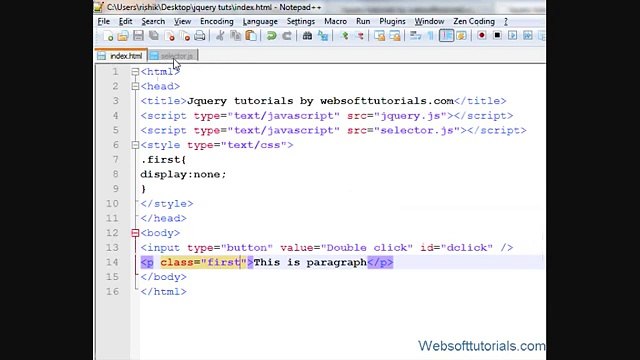The image size is (640, 360).
Task: Open the Macro menu
Action: [336, 21]
